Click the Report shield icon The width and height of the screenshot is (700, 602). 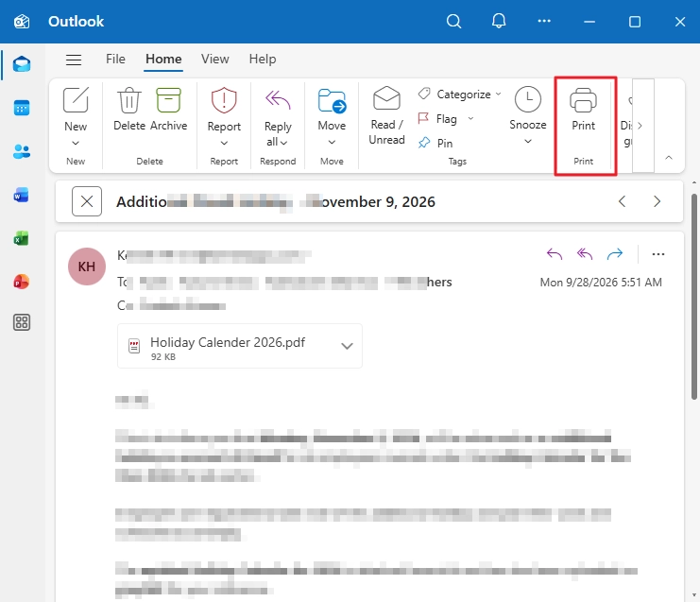(224, 100)
